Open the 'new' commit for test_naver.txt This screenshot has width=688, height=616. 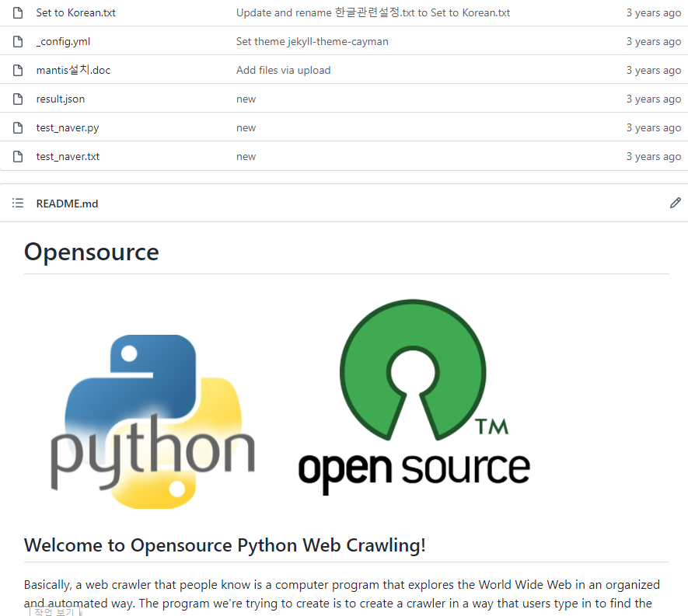pyautogui.click(x=246, y=157)
